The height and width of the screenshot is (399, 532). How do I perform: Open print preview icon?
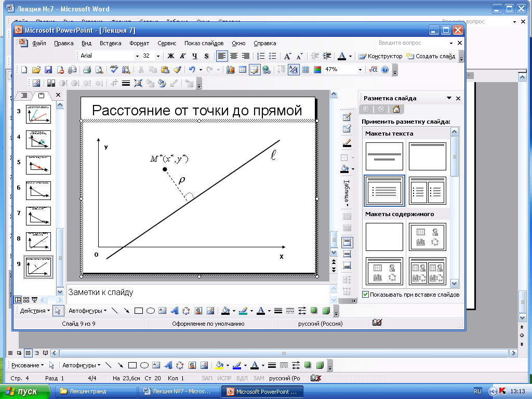(99, 70)
